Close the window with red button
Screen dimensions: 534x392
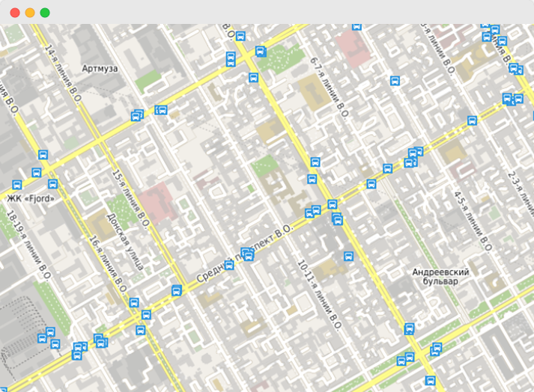[x=15, y=13]
